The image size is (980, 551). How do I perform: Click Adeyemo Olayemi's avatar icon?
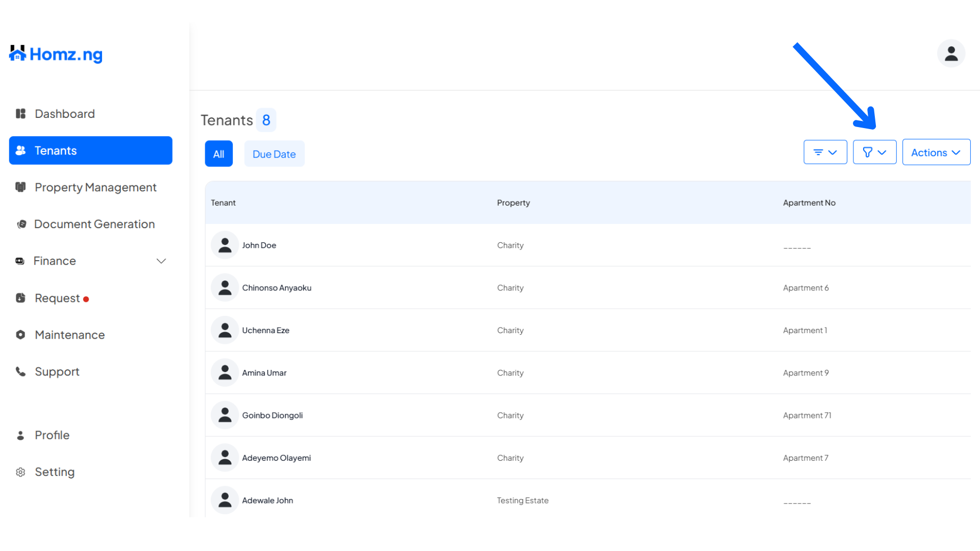pos(225,458)
